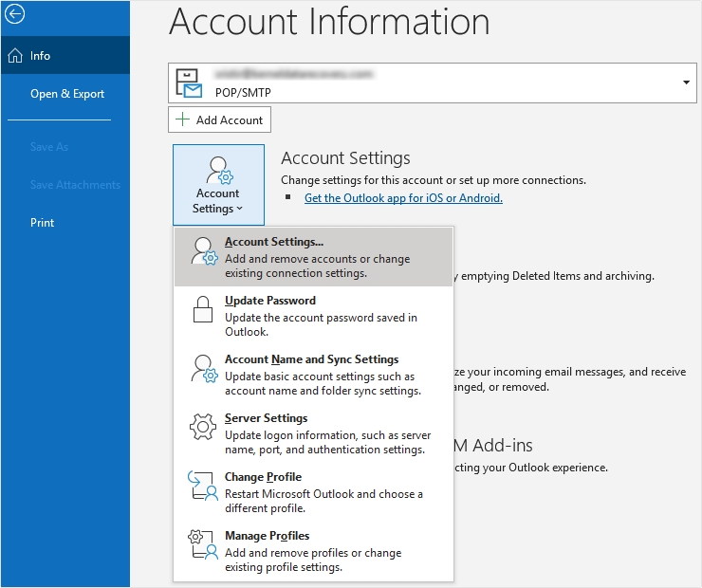
Task: Click the padlock icon beside Update Password
Action: (x=203, y=309)
